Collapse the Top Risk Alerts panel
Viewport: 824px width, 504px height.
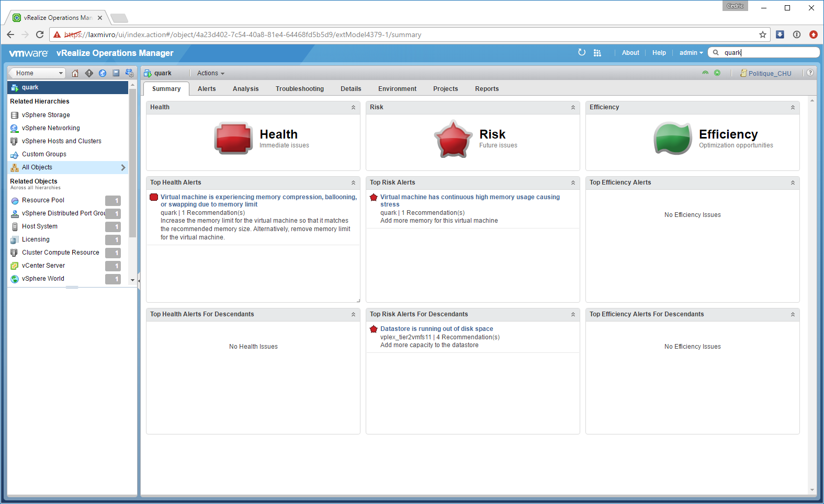573,182
